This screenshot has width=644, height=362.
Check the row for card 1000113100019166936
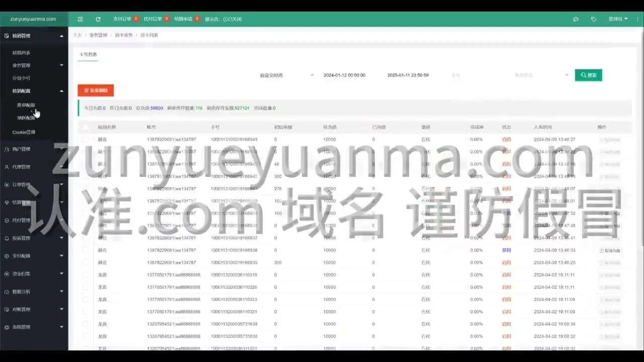(x=86, y=250)
